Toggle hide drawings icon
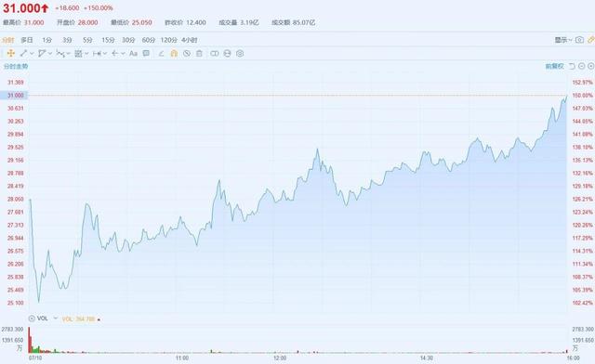The image size is (595, 364). (x=187, y=54)
